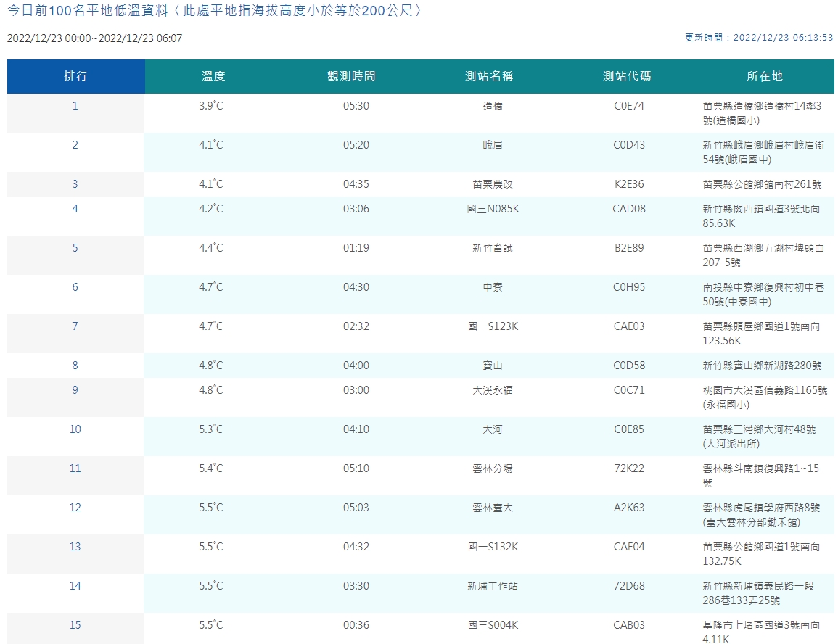Viewport: 838px width, 644px height.
Task: Click station code CAB03
Action: click(x=629, y=625)
